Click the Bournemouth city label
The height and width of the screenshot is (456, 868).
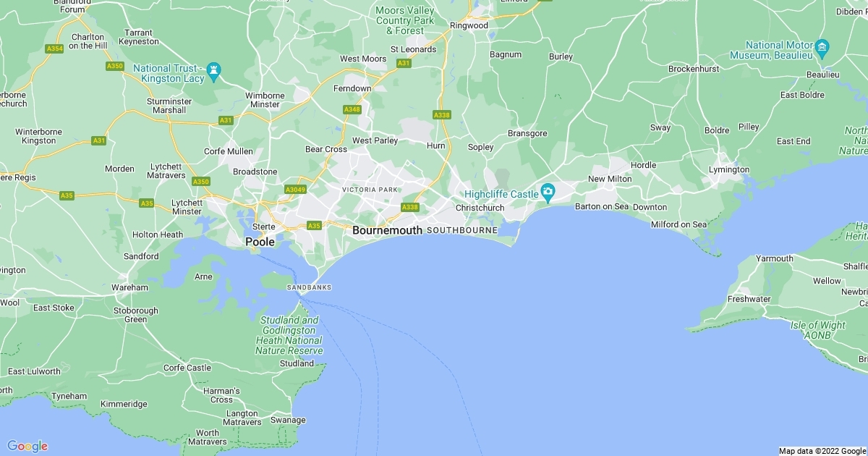387,230
